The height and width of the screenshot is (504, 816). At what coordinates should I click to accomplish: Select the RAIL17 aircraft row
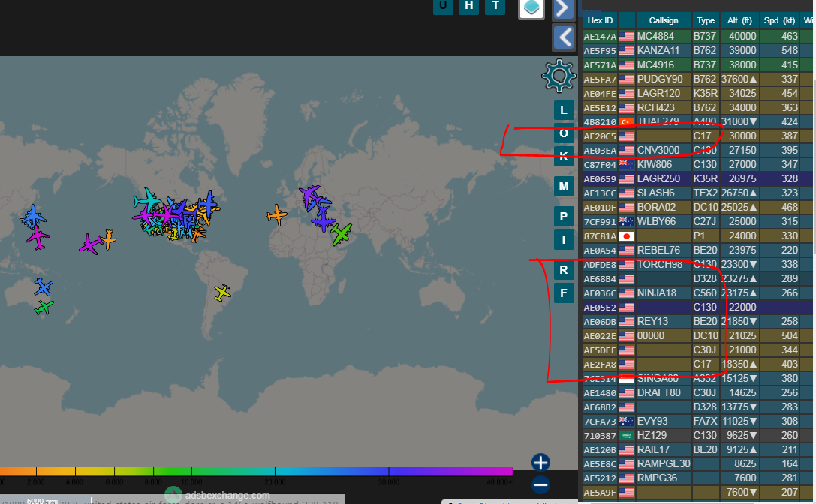point(697,449)
